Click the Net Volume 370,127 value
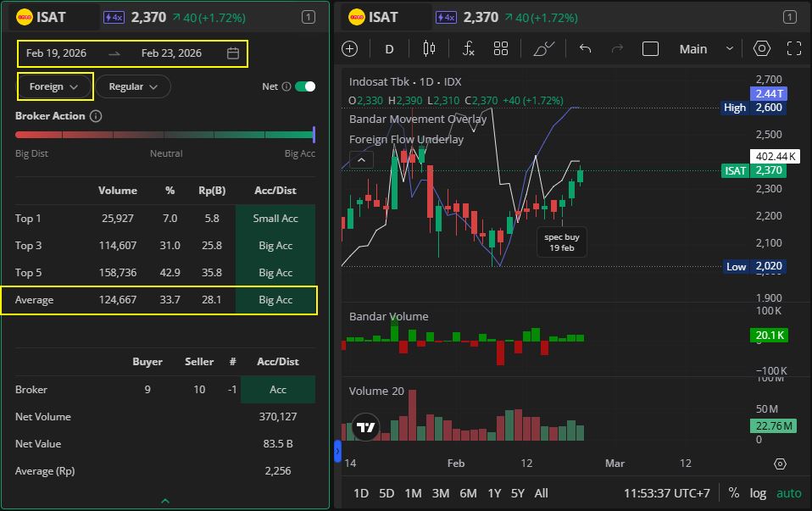 (x=278, y=417)
